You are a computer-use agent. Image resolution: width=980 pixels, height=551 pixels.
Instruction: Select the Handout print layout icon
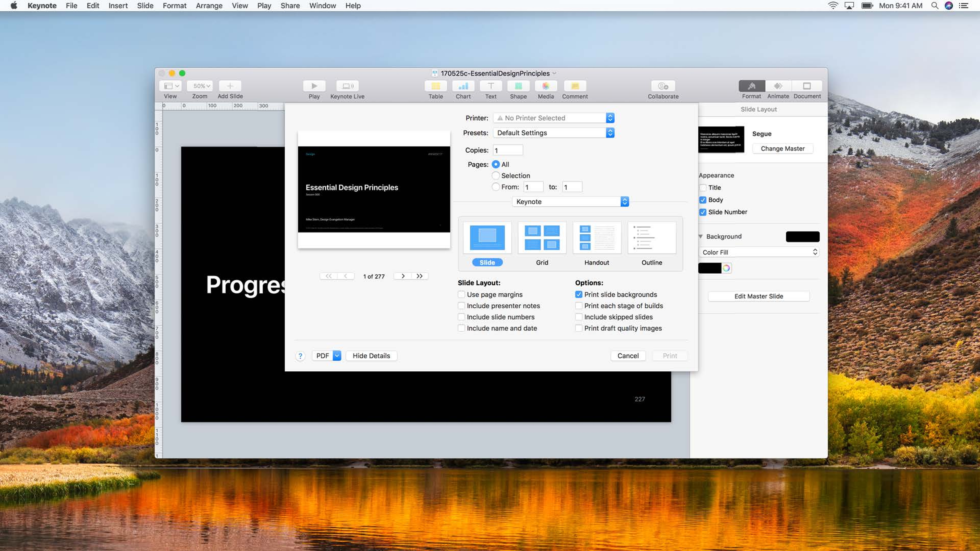596,238
